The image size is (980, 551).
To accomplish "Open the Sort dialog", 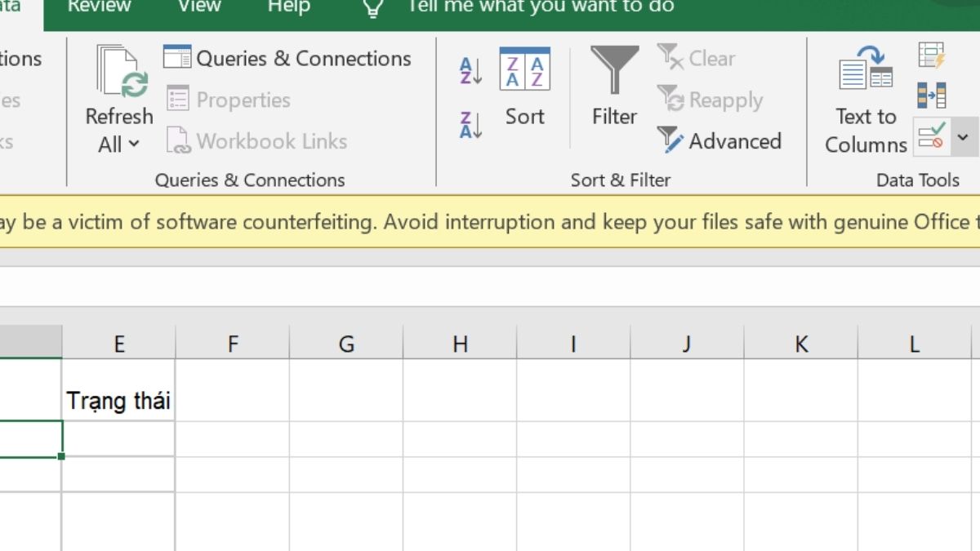I will pyautogui.click(x=524, y=87).
